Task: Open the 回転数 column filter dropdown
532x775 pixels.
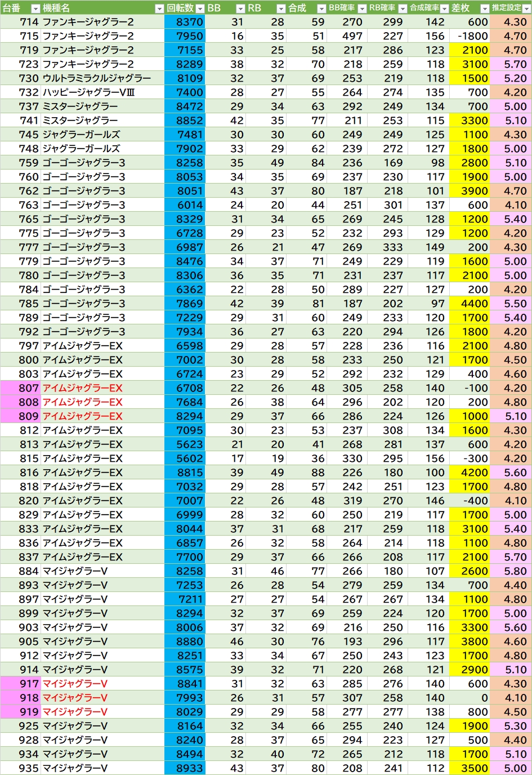Action: pyautogui.click(x=200, y=8)
